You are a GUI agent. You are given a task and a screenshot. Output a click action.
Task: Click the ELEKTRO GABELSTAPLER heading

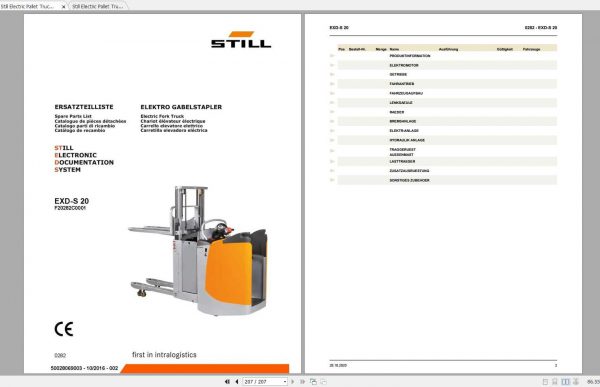[x=181, y=107]
